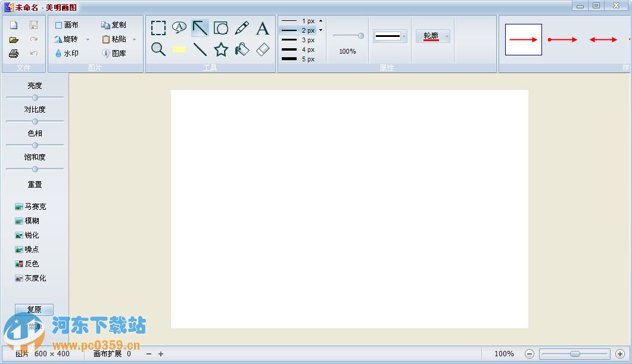Apply the 马赛克 mosaic effect

tap(30, 207)
